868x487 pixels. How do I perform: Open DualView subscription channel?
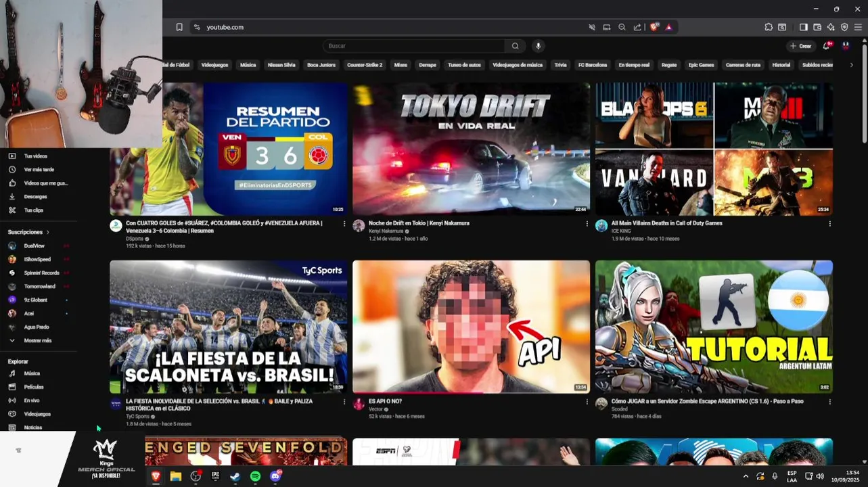(x=37, y=246)
